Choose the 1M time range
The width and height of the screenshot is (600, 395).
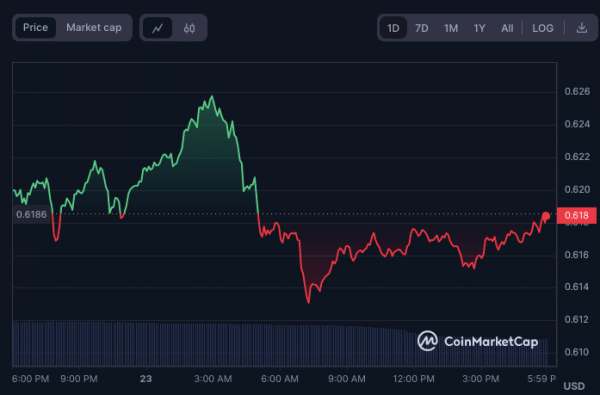pyautogui.click(x=451, y=28)
